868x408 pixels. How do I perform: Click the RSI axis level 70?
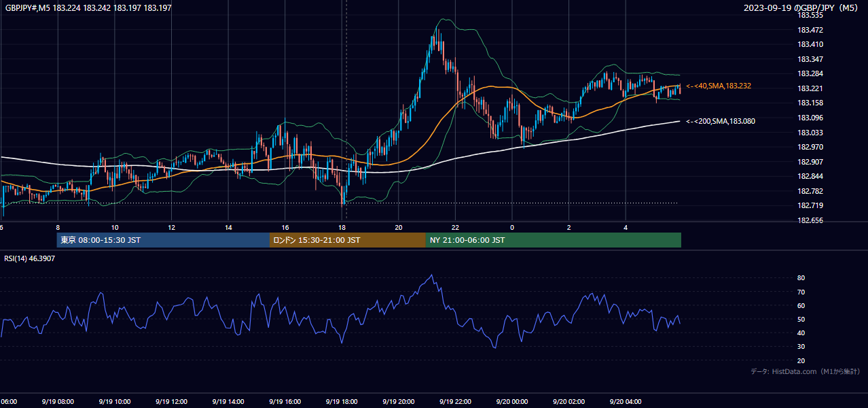801,292
